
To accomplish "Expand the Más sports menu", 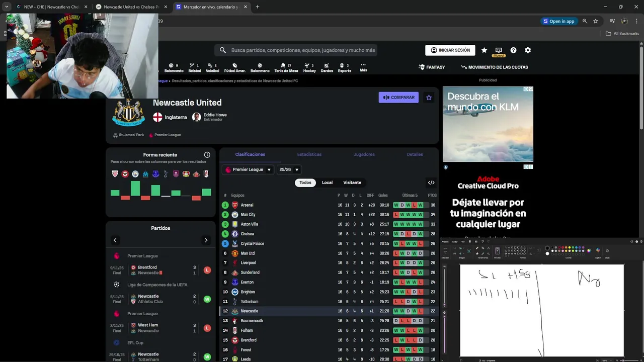I will point(363,68).
